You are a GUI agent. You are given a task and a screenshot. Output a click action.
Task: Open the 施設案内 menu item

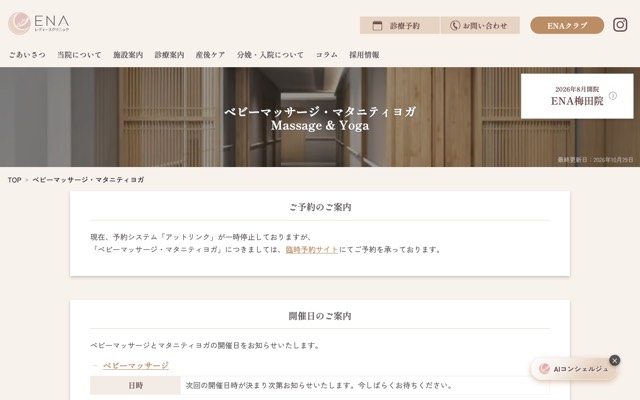(128, 55)
